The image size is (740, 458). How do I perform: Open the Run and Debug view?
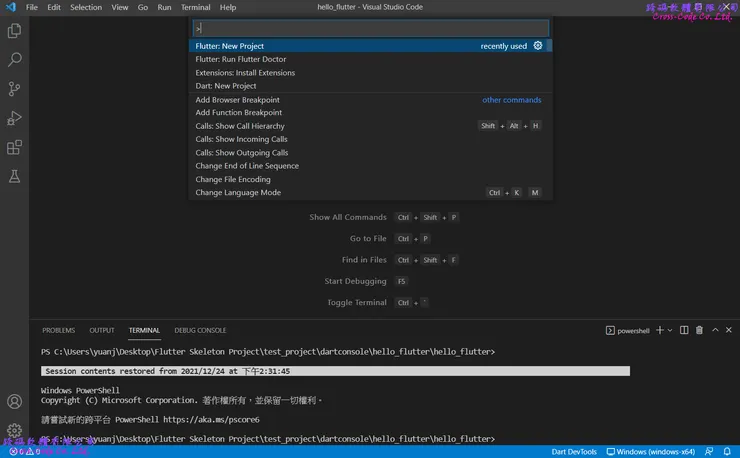tap(14, 118)
